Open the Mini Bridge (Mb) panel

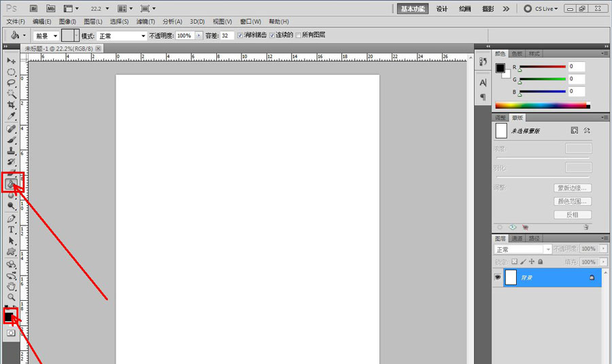click(x=51, y=9)
